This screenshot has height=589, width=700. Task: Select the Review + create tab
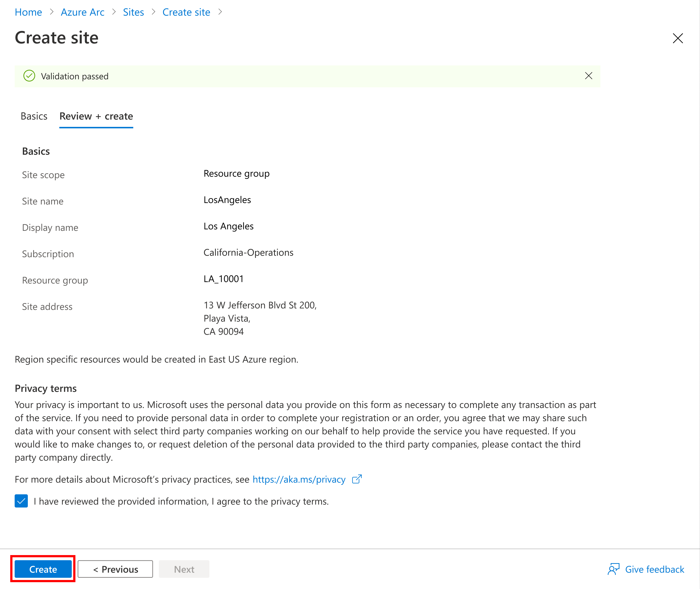[96, 116]
